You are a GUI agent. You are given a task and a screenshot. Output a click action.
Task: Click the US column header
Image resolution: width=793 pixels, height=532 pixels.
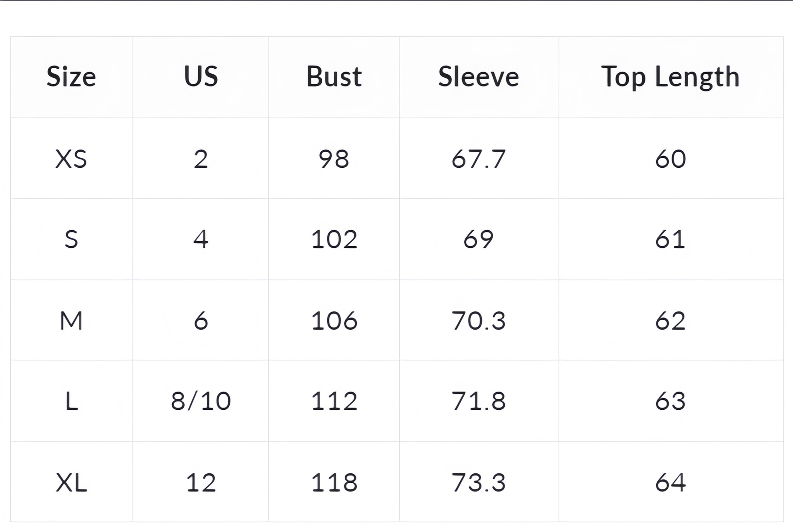(201, 77)
